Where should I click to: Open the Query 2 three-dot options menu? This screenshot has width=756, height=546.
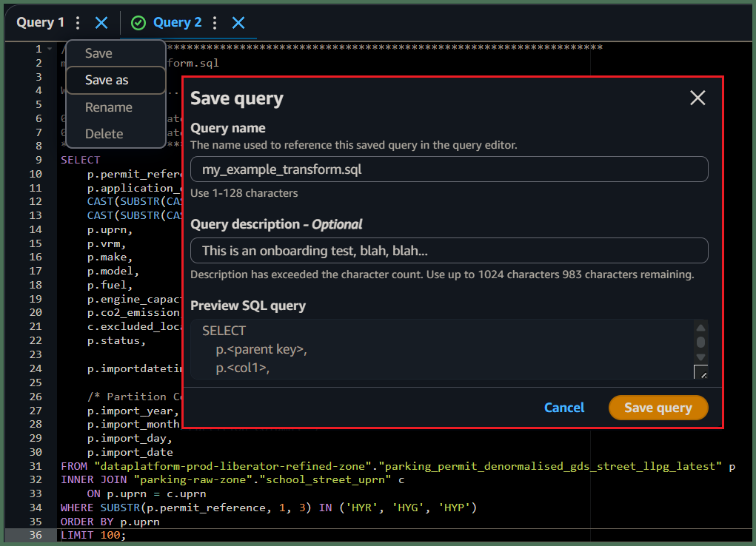point(215,23)
